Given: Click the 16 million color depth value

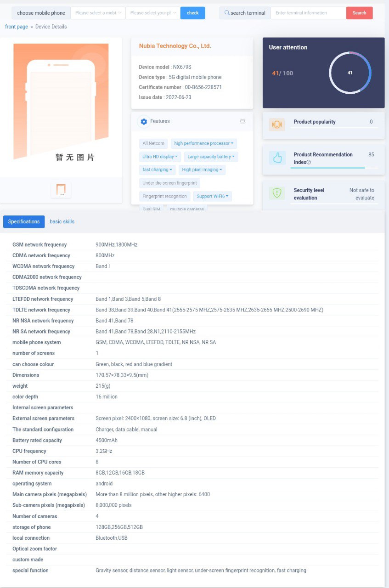Looking at the screenshot, I should pos(107,397).
